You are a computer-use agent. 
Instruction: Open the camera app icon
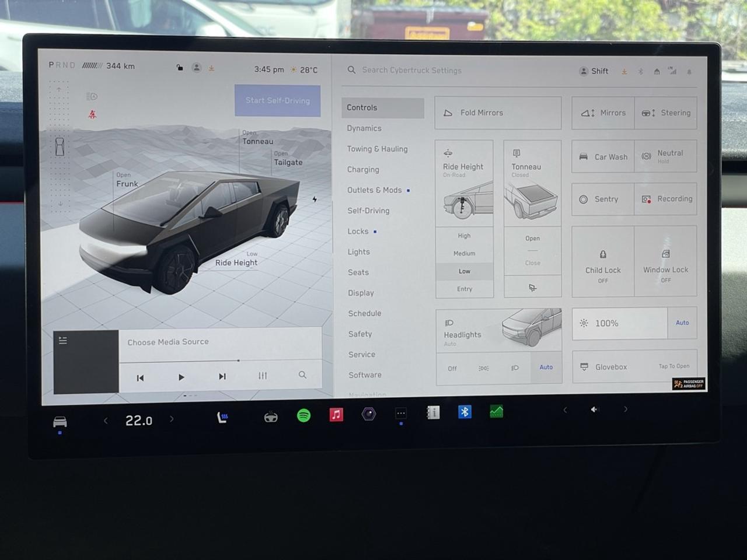368,414
